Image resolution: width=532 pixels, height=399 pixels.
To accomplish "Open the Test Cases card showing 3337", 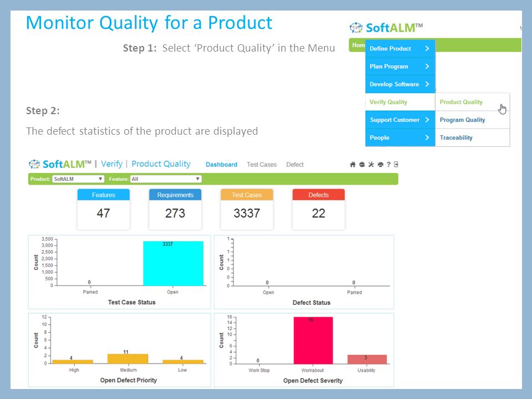I will point(247,209).
